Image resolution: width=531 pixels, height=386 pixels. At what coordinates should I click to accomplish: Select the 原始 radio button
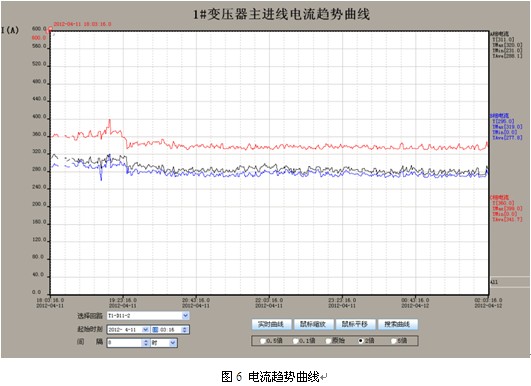328,341
